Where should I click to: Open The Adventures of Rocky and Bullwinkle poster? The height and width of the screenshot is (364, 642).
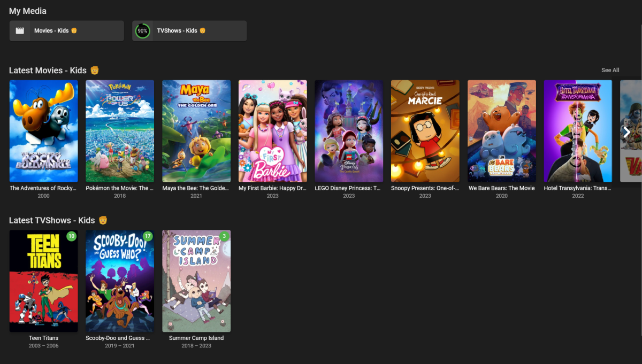click(x=44, y=131)
